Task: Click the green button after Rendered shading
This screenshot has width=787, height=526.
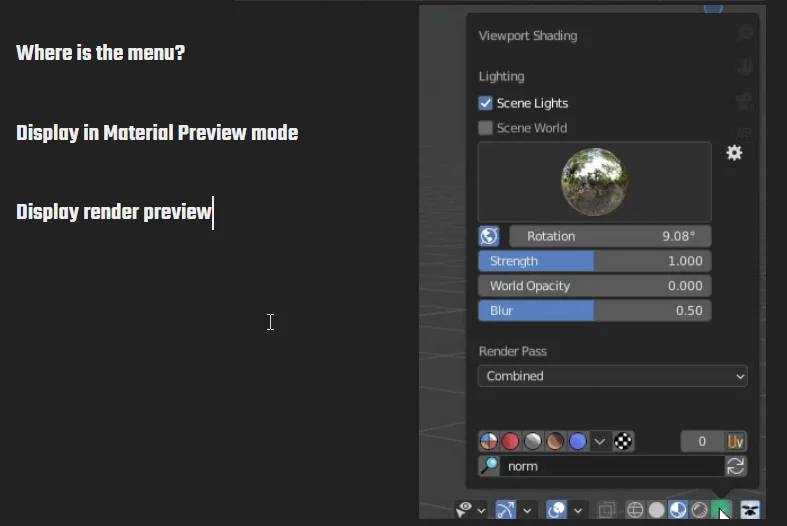Action: (x=721, y=510)
